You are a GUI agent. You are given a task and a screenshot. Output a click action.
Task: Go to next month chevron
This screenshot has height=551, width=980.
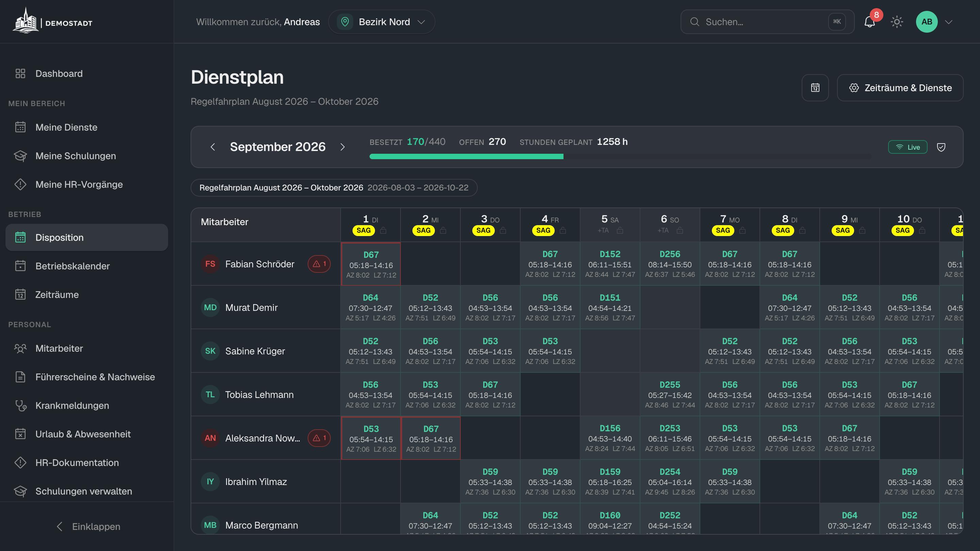[342, 147]
